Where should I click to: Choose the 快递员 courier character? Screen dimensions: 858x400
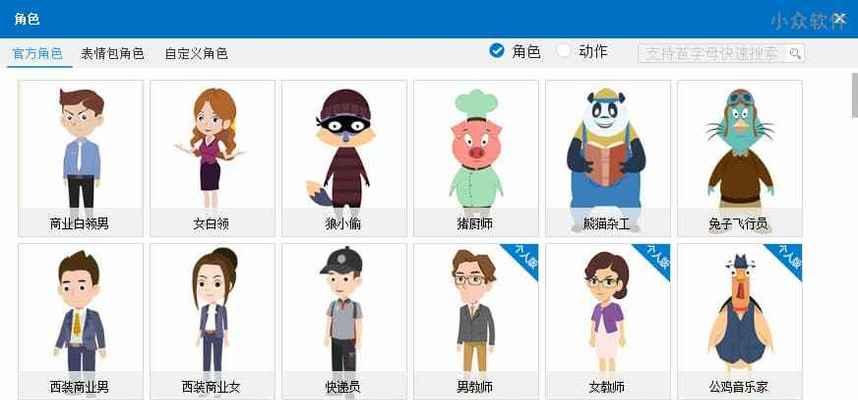pos(344,322)
